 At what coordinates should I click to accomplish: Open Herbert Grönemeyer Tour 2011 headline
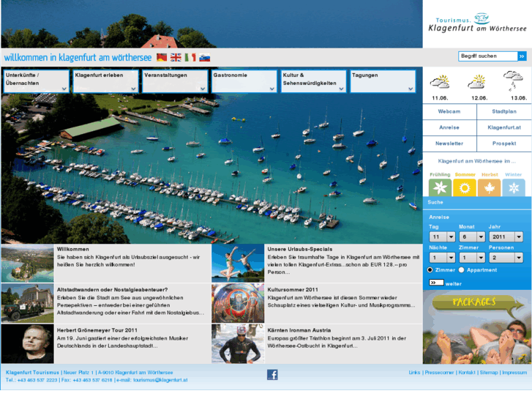[x=97, y=330]
